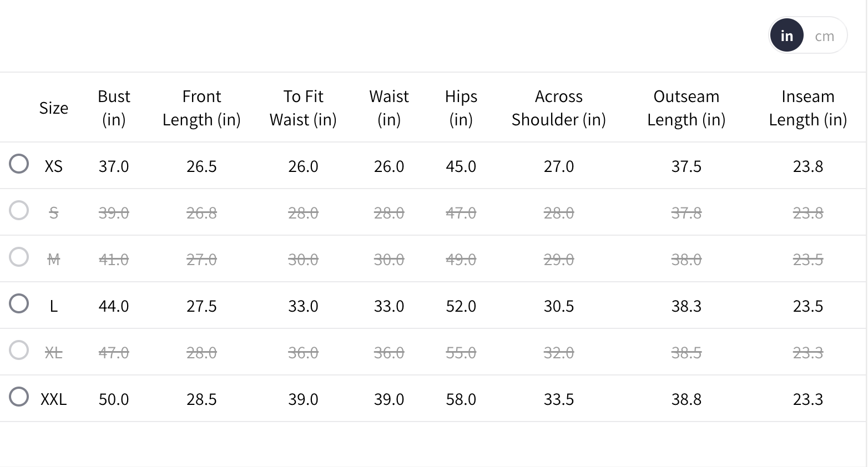Select the XXL size radio button
Viewport: 868px width, 467px height.
click(19, 397)
